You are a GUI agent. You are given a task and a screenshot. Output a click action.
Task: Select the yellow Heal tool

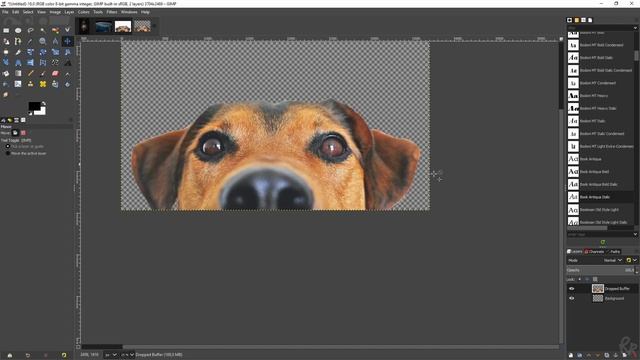[43, 84]
